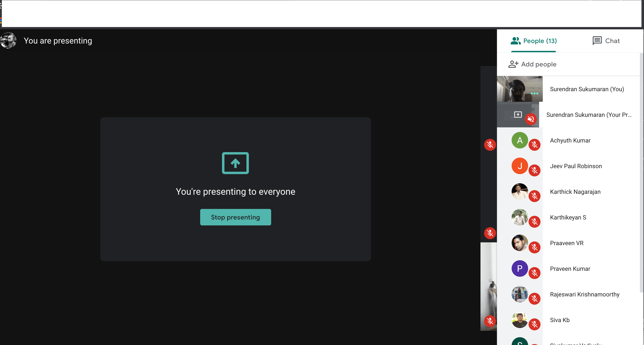Click Praveen Kumar's purple P avatar
Screen dimensions: 644x345
(x=519, y=268)
